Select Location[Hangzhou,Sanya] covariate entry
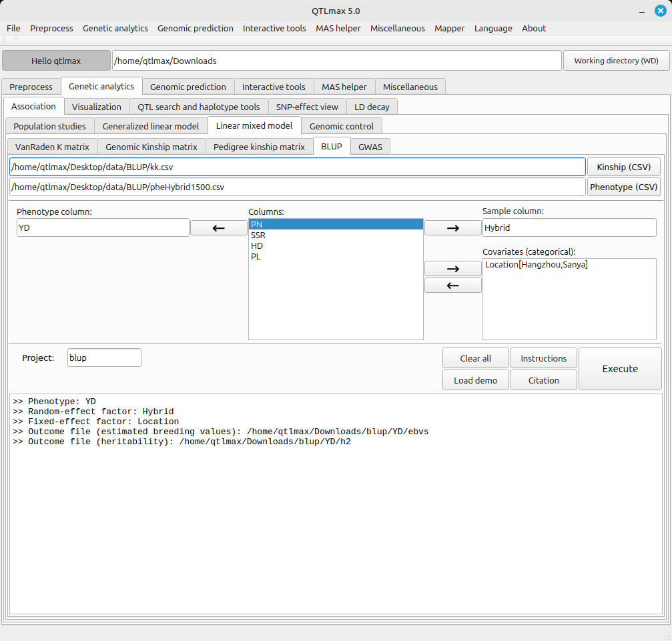 537,265
